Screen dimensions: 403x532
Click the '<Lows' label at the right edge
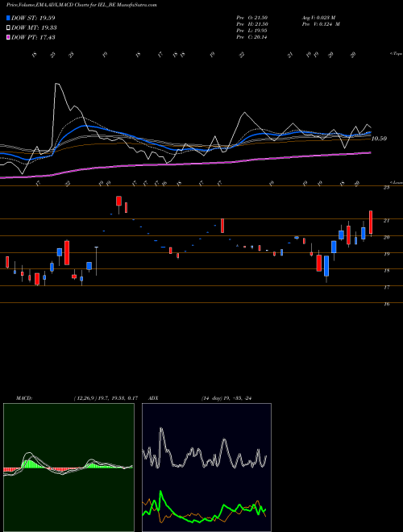point(396,182)
